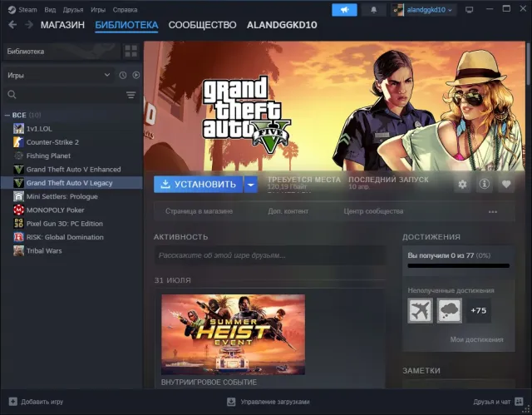This screenshot has width=532, height=415.
Task: Click the Tribal Wars game icon
Action: pyautogui.click(x=18, y=251)
